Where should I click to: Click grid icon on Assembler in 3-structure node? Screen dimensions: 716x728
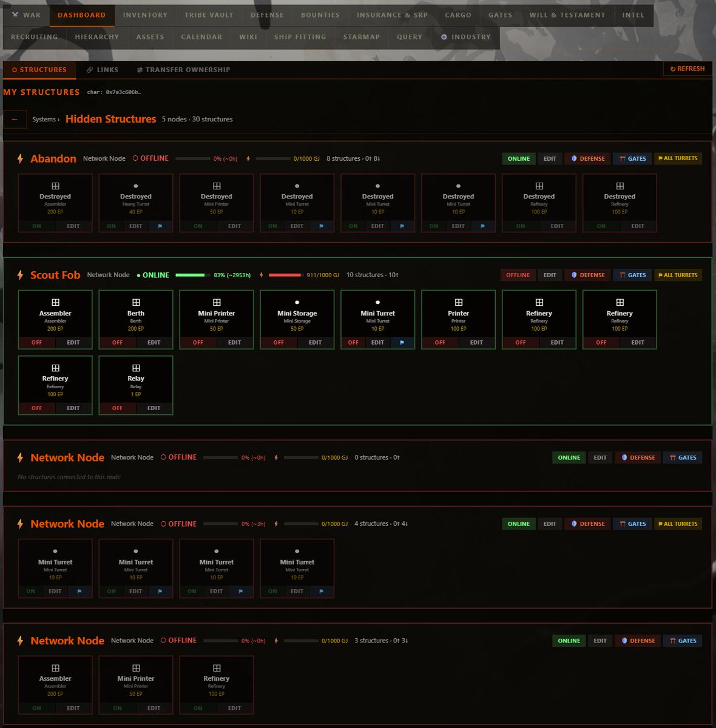coord(55,668)
